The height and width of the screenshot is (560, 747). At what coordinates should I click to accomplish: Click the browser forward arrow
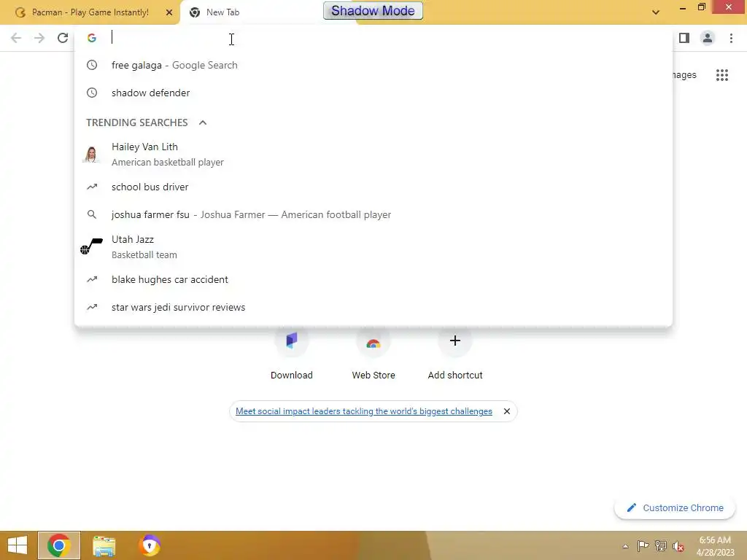(x=39, y=38)
